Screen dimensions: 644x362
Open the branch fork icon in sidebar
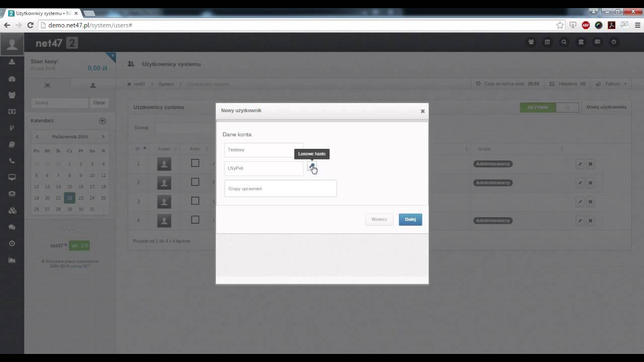coord(12,128)
